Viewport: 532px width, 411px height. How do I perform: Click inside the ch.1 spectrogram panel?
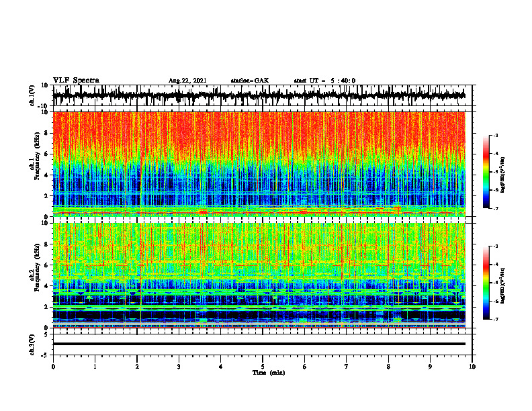tap(259, 164)
